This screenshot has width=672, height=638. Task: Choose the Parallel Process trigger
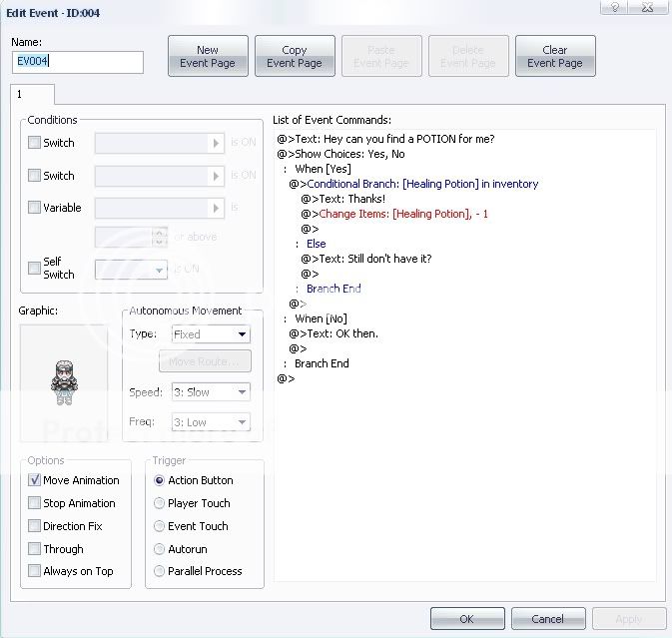click(x=160, y=571)
